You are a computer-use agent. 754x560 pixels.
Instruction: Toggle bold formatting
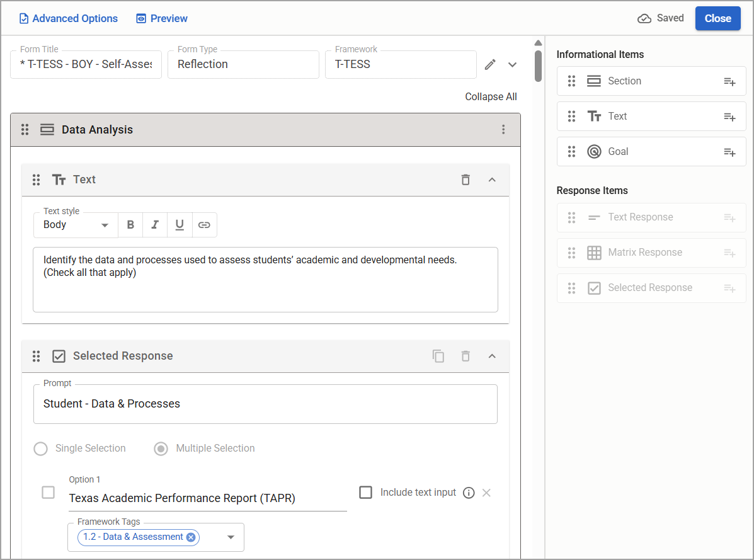(130, 225)
